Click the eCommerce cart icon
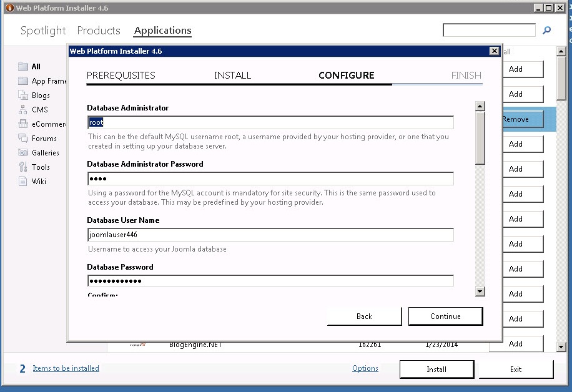 [23, 124]
